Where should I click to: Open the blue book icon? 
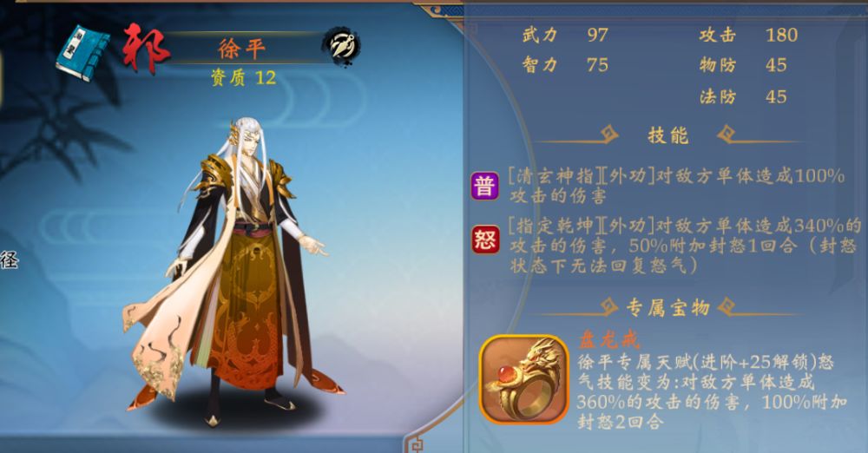click(83, 53)
